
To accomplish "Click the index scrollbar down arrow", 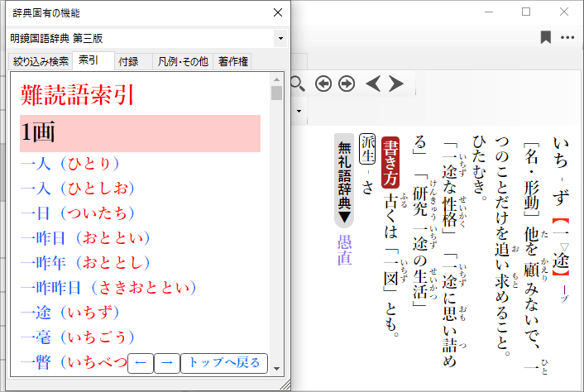I will pos(277,370).
